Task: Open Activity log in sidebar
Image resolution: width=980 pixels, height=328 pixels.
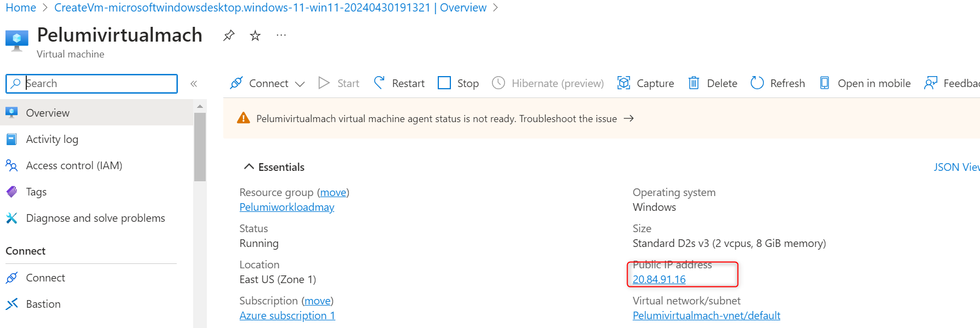Action: click(x=97, y=139)
